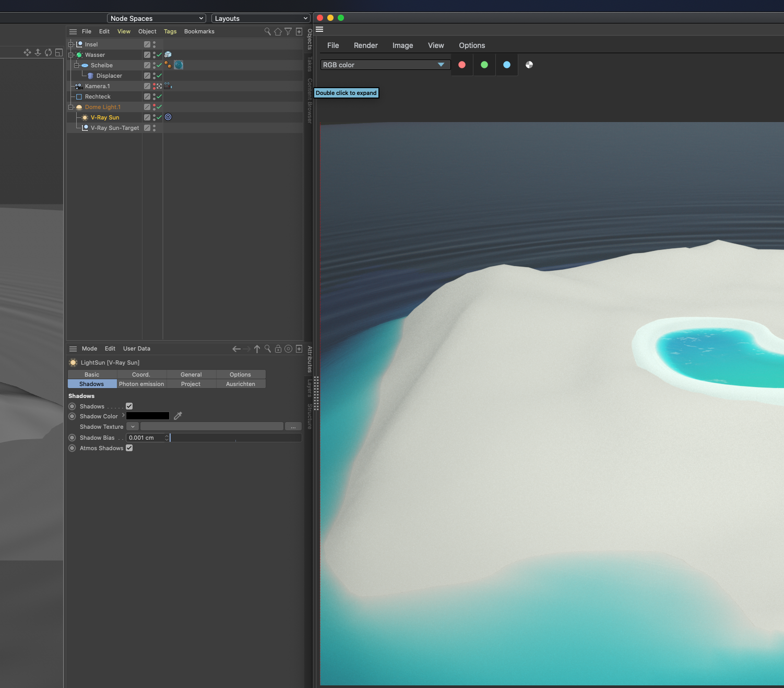784x688 pixels.
Task: Click Attribute Manager lock icon
Action: point(278,349)
